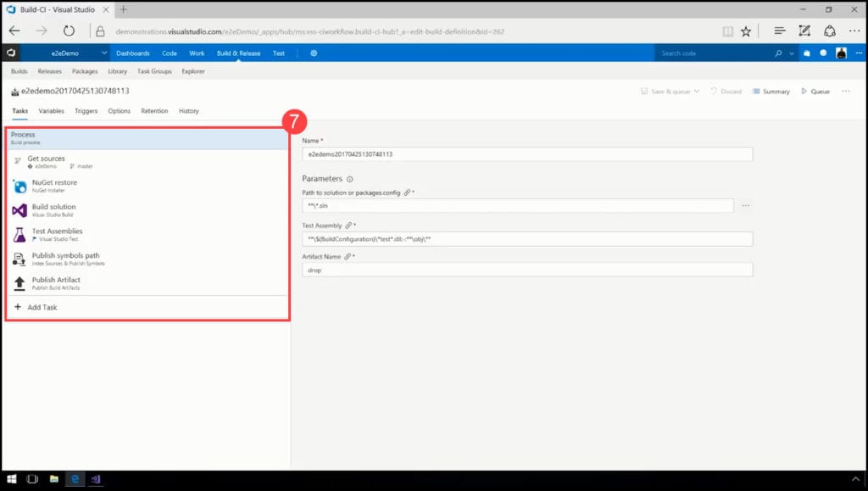Click the Artifact Name field containing drop
868x491 pixels.
(x=527, y=271)
